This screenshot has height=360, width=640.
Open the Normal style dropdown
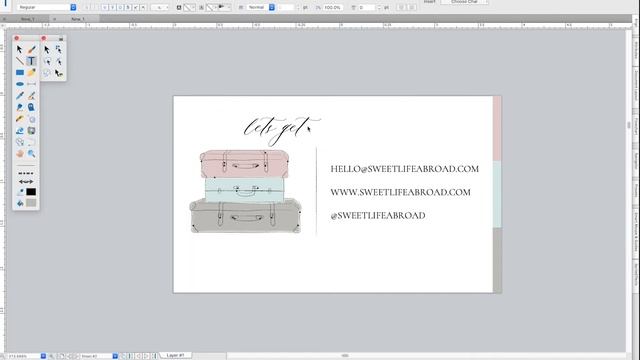261,7
